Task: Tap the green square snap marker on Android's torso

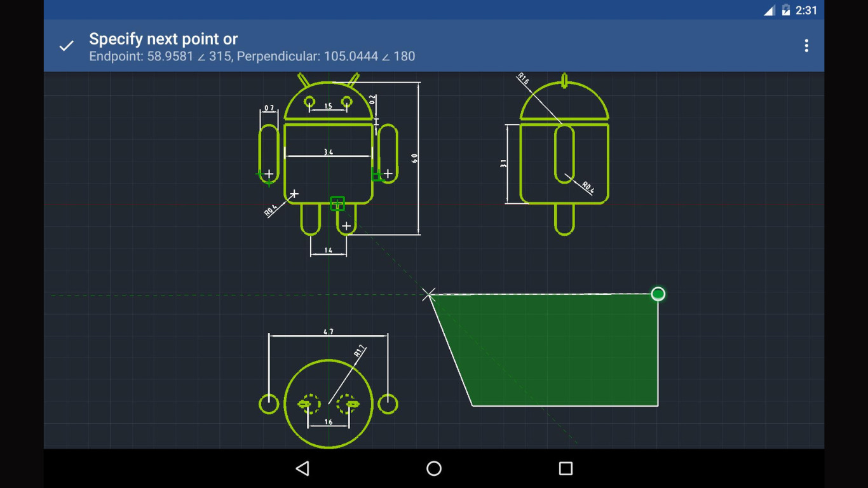Action: coord(337,204)
